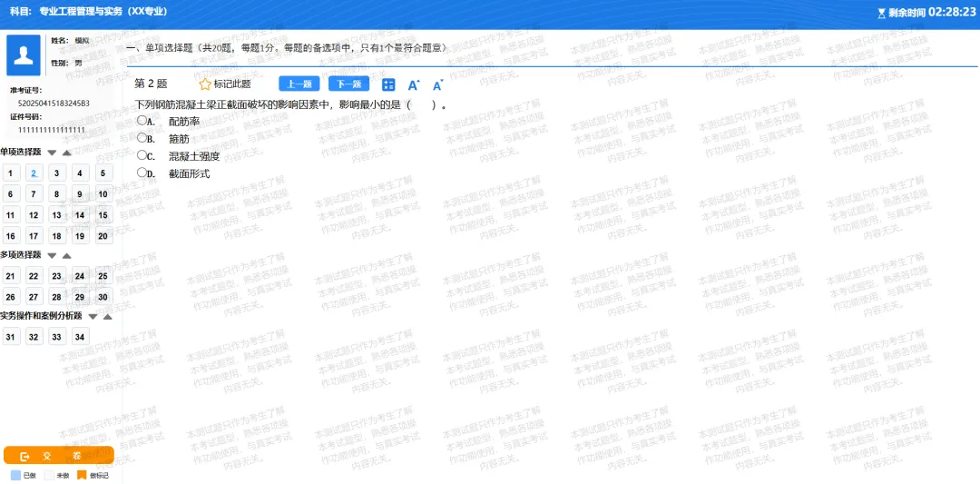980x484 pixels.
Task: Jump to multiple-choice question 26
Action: (x=11, y=298)
